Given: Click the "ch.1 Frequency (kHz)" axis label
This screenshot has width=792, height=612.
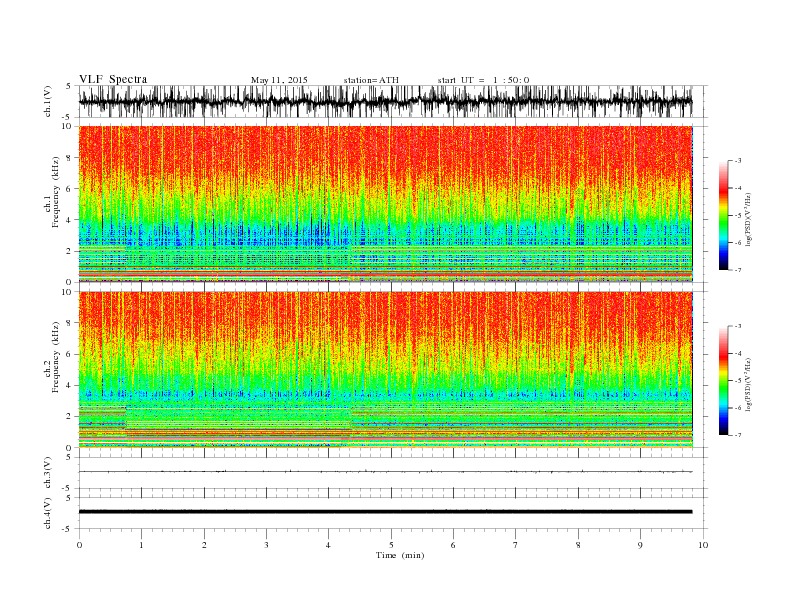Looking at the screenshot, I should 53,192.
